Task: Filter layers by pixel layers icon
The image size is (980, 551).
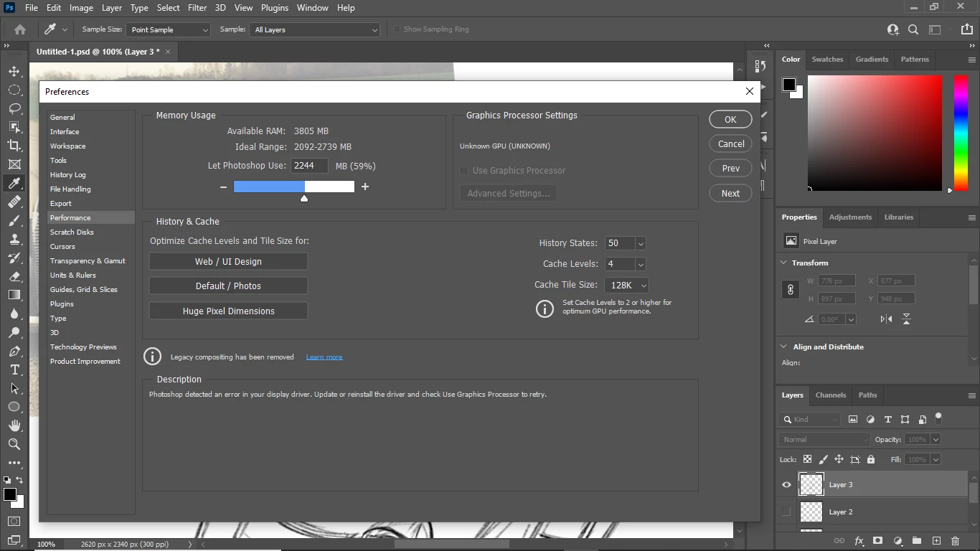Action: (853, 419)
